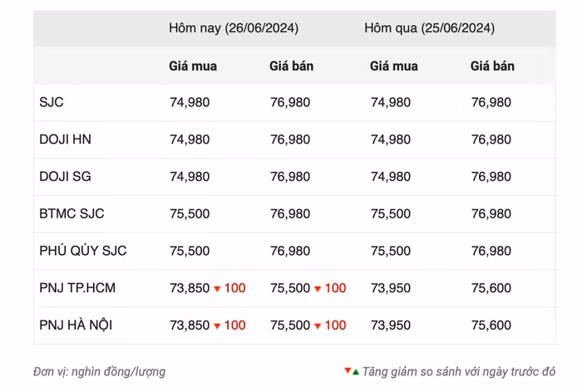Image resolution: width=582 pixels, height=392 pixels.
Task: Click the red down arrow beside PNJ HÀ NỘI sell price
Action: pyautogui.click(x=318, y=326)
